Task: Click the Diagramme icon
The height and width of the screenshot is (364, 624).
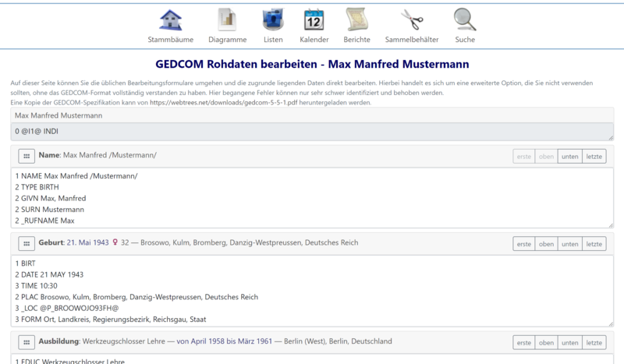Action: pos(227,19)
